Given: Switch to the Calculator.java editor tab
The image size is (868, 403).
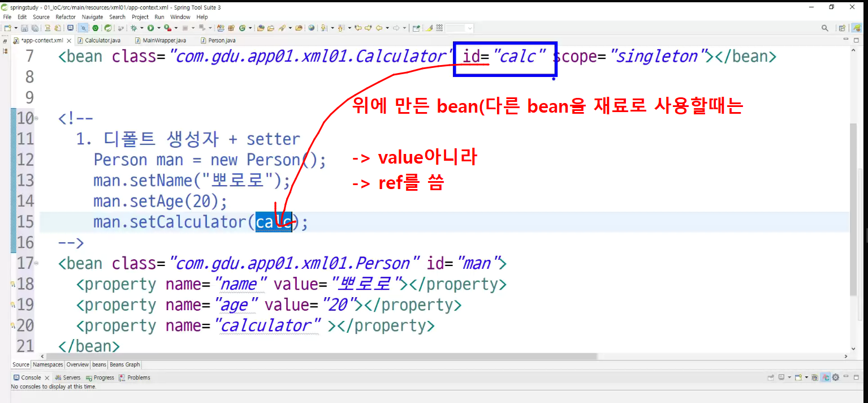Looking at the screenshot, I should coord(102,41).
